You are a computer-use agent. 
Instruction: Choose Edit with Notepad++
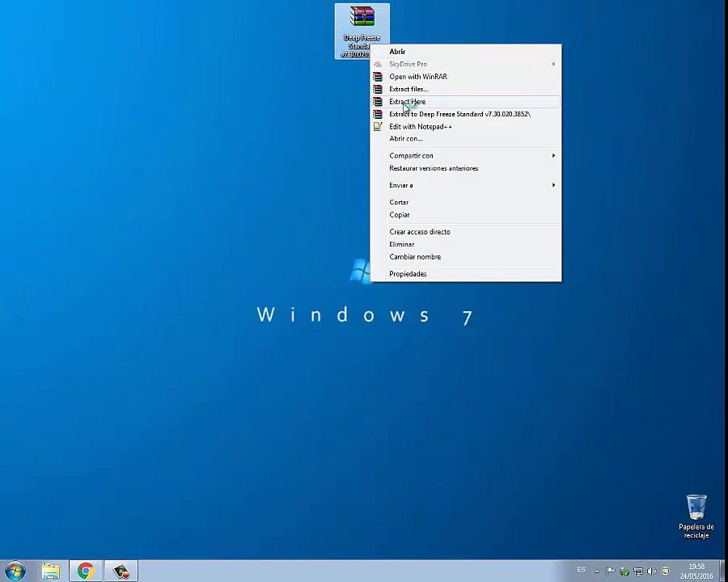point(466,126)
